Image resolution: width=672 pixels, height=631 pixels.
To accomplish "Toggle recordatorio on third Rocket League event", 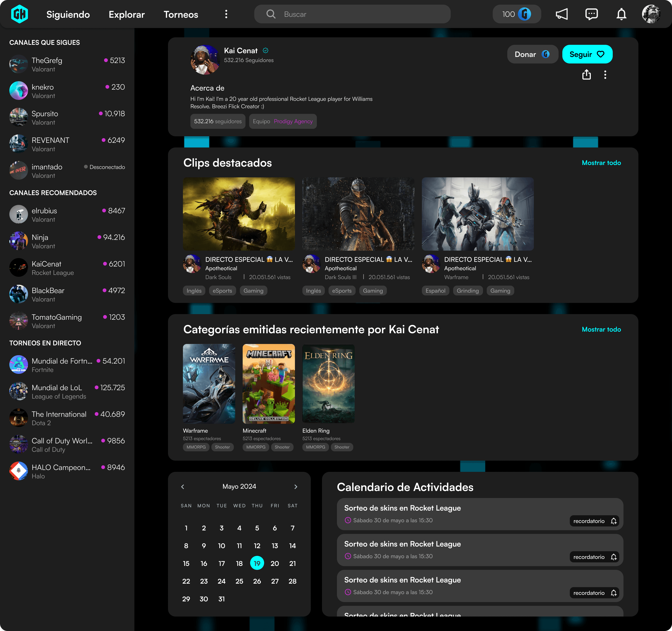I will click(594, 593).
